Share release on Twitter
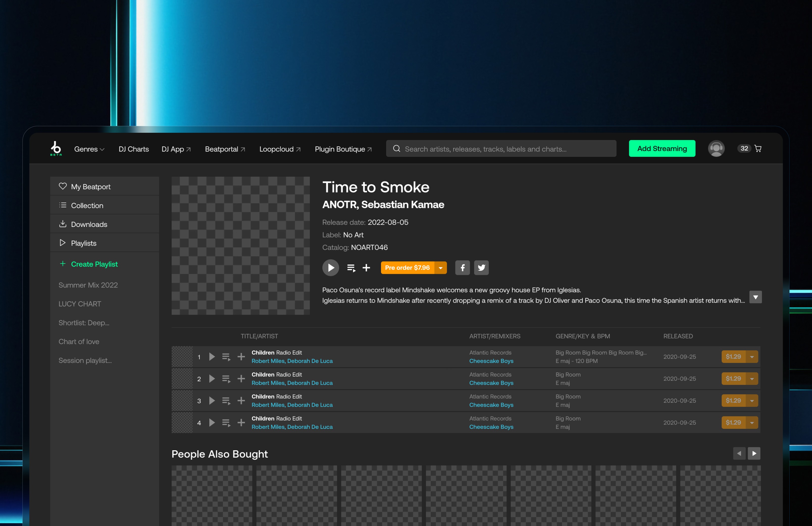This screenshot has width=812, height=526. pos(481,268)
